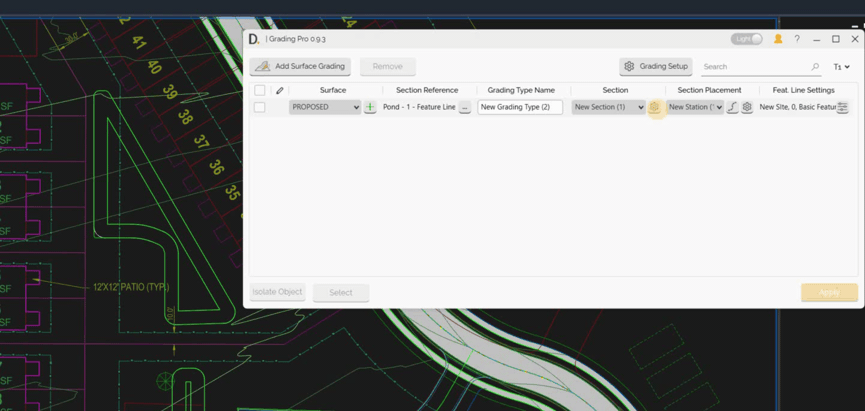Tick the checkbox for the PROPOSED row
The image size is (865, 411).
pyautogui.click(x=260, y=107)
